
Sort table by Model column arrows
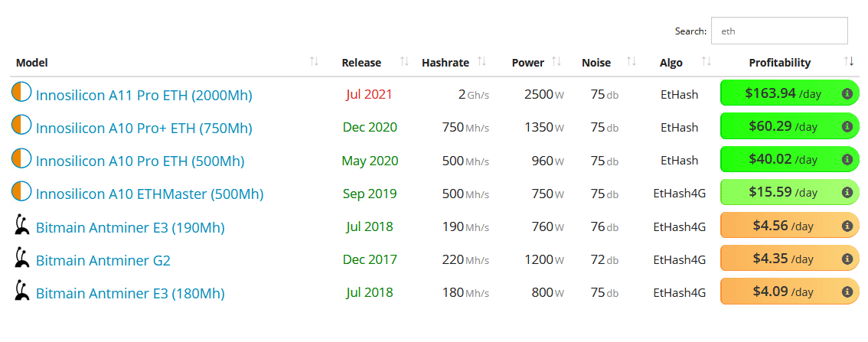click(314, 61)
